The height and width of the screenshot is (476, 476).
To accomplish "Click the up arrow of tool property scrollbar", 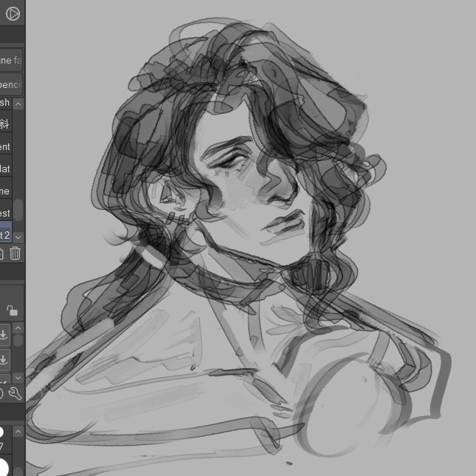I will (18, 328).
